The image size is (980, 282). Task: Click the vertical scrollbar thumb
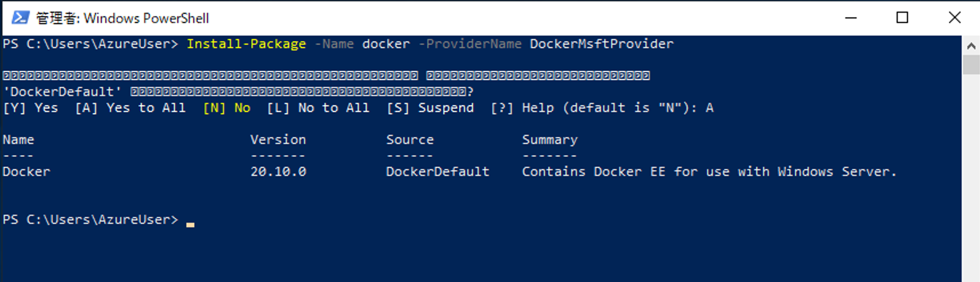tap(971, 65)
